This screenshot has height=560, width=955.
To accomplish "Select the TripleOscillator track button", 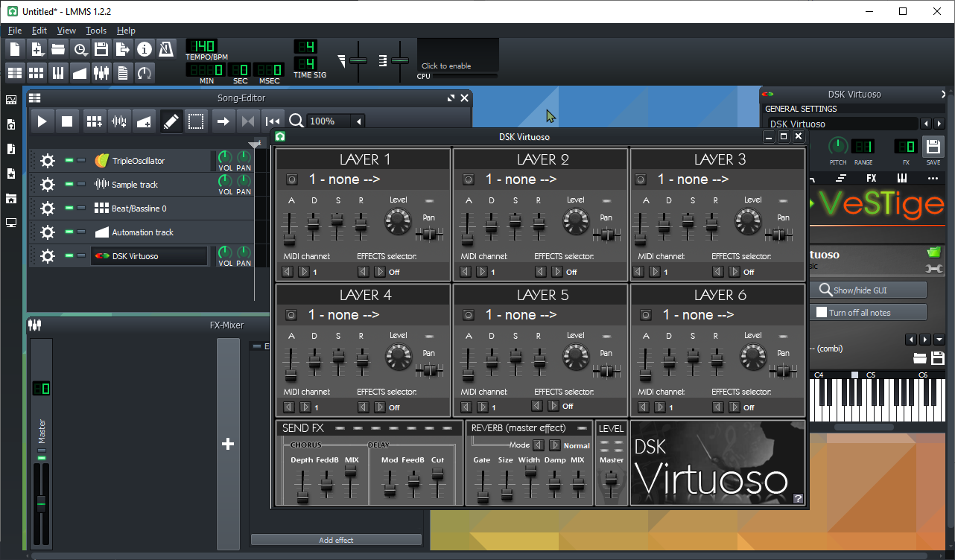I will tap(149, 161).
